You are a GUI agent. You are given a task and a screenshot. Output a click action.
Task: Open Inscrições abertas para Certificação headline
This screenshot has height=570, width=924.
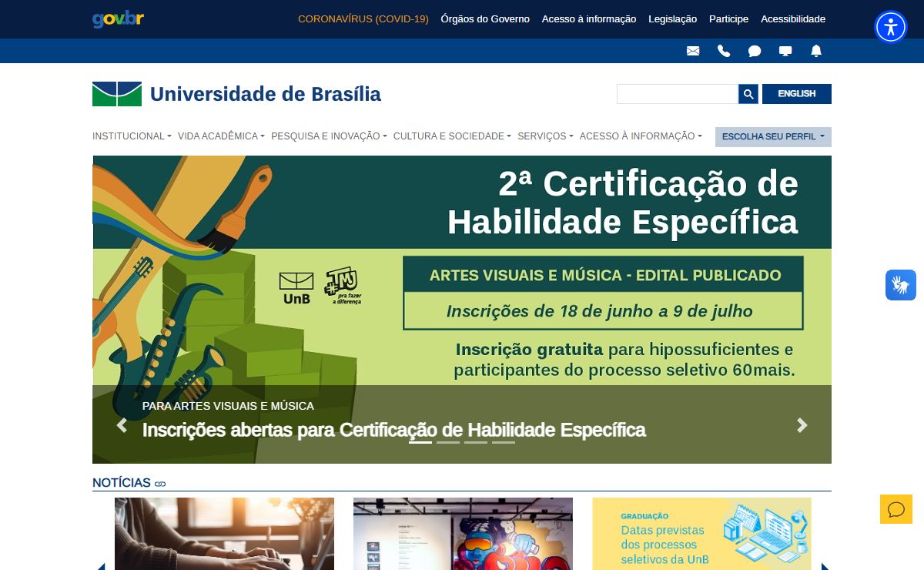coord(394,430)
